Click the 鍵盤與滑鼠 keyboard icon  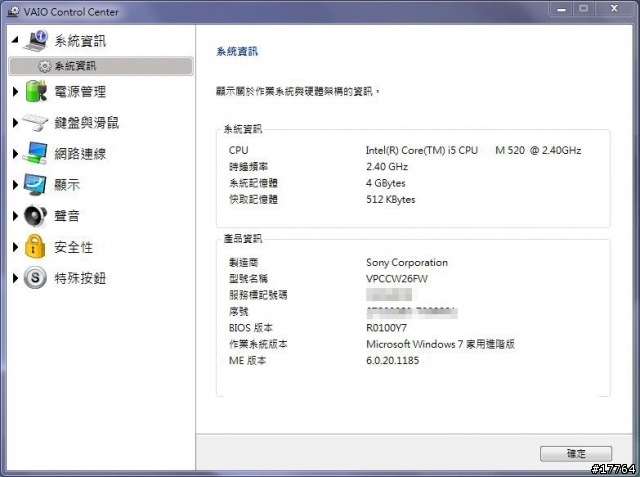[35, 122]
